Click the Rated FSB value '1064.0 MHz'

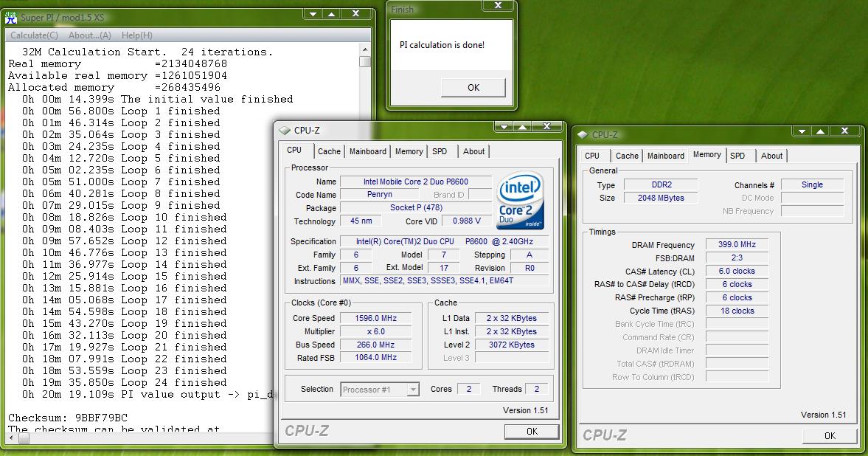tap(375, 358)
